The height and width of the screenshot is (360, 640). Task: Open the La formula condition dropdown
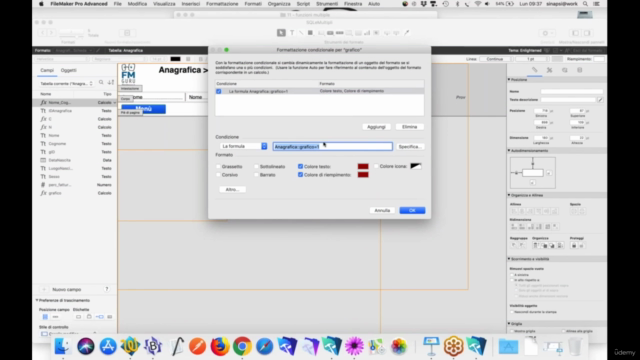pyautogui.click(x=243, y=146)
